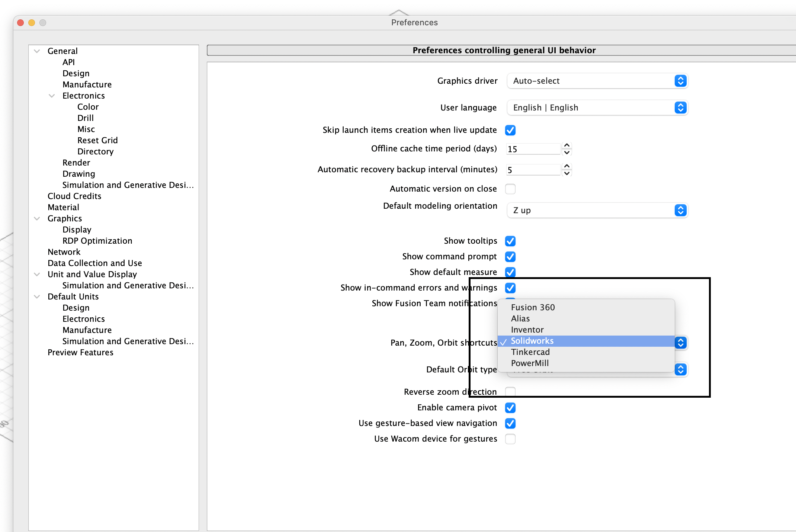The width and height of the screenshot is (796, 532).
Task: Toggle Show default measure checkbox
Action: pos(510,272)
